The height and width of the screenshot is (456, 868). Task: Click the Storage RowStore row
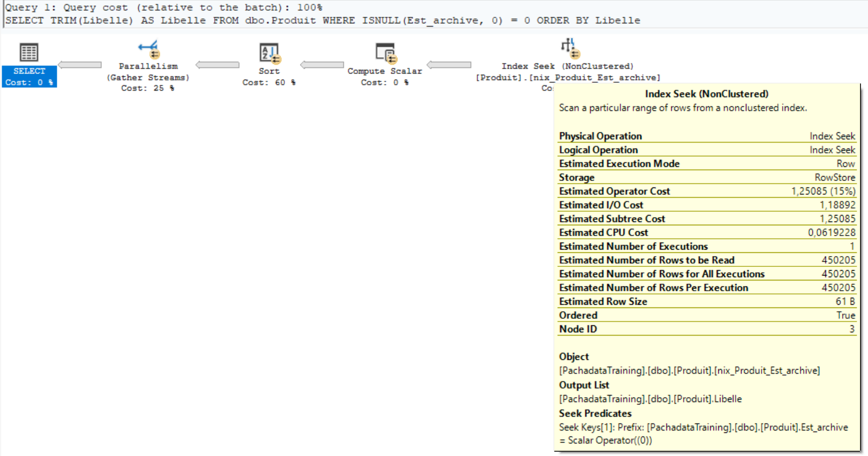tap(707, 177)
